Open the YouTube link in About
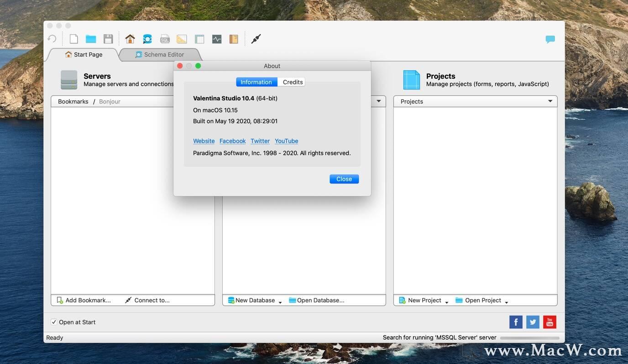Viewport: 628px width, 364px height. (x=287, y=141)
